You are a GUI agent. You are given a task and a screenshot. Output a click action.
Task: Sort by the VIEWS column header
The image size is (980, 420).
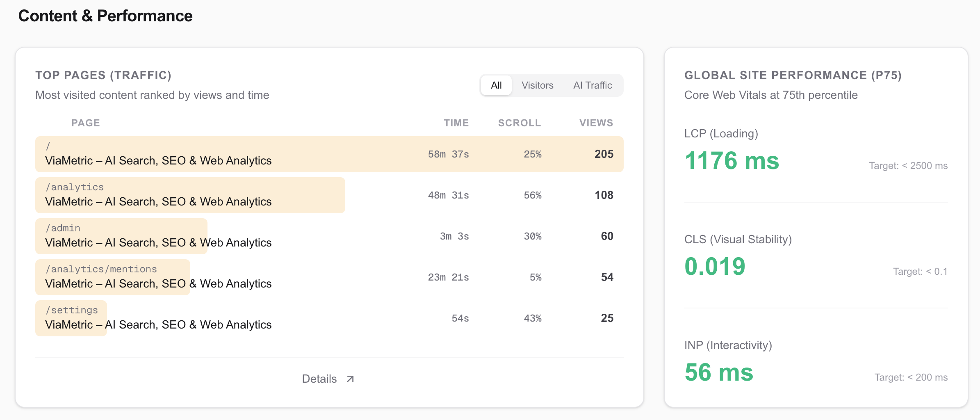596,123
